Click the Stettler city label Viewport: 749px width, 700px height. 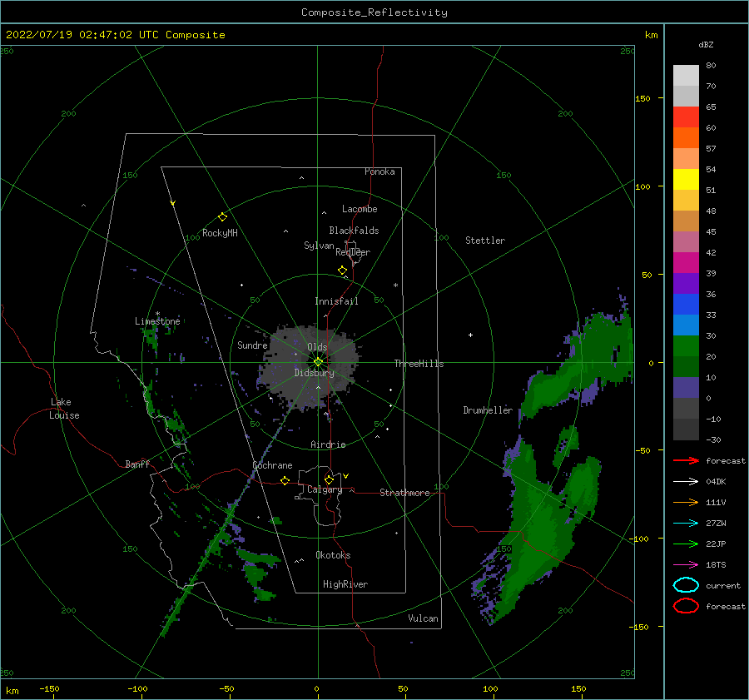(x=485, y=241)
